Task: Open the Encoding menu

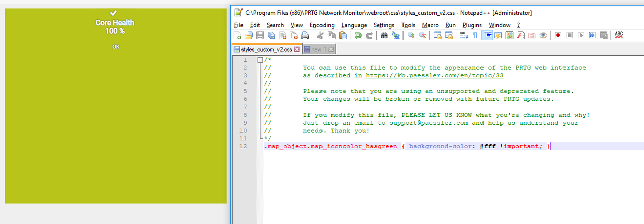Action: coord(322,25)
